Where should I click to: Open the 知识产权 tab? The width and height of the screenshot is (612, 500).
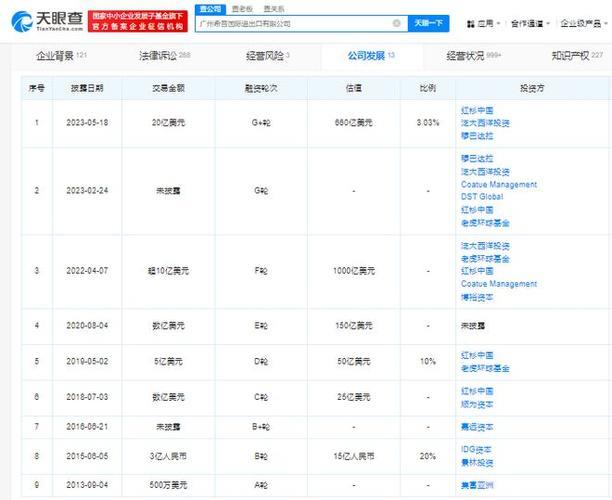click(577, 56)
